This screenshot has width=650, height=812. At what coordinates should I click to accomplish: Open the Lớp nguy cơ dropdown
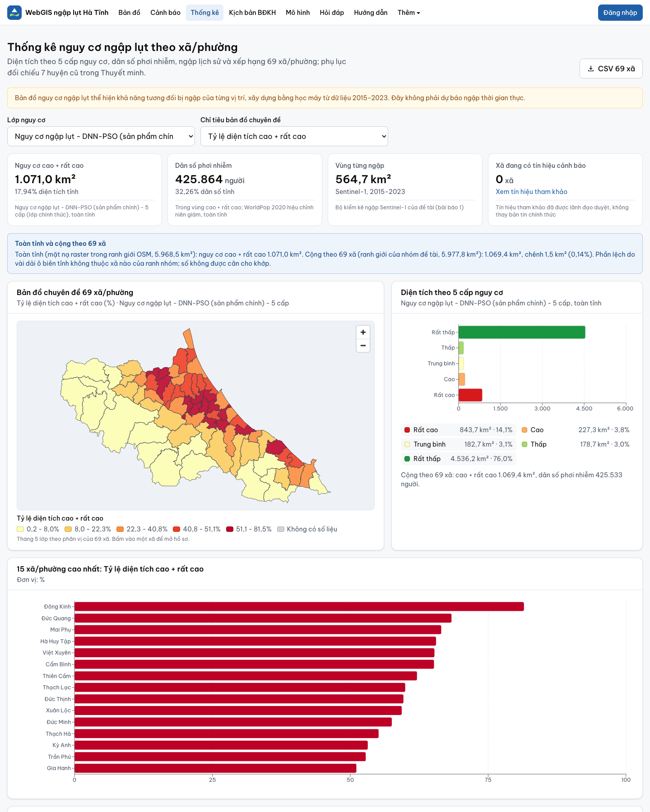pos(101,136)
